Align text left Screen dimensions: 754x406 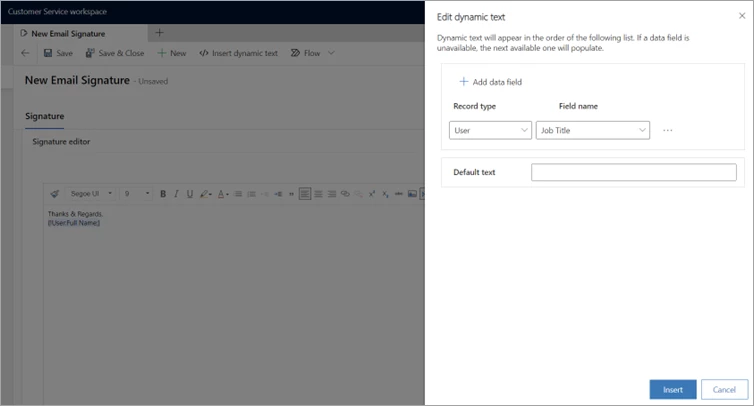304,194
